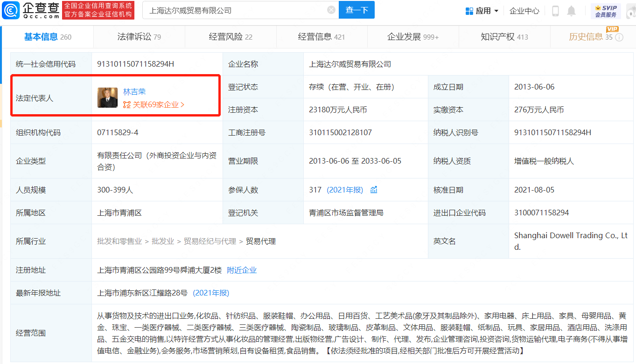Switch to the 经营风险 tab
636x364 pixels.
pyautogui.click(x=231, y=37)
